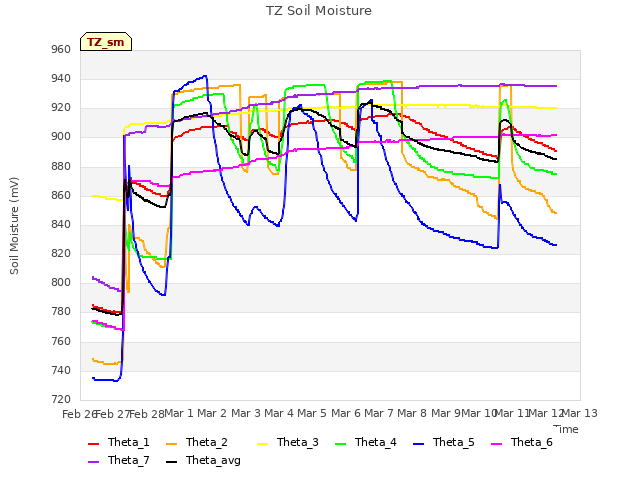This screenshot has width=640, height=480.
Task: Click the 940 y-axis tick label
Action: pos(61,78)
